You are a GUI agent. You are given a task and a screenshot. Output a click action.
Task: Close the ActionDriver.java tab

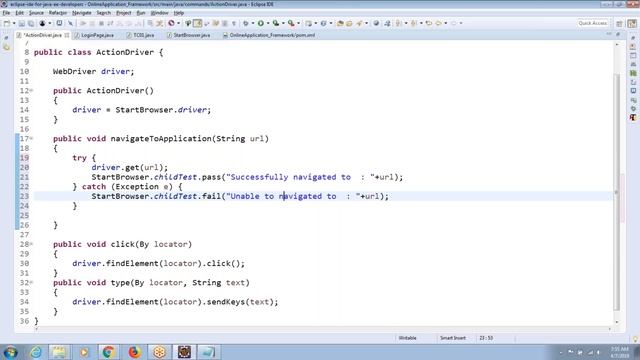tap(67, 35)
